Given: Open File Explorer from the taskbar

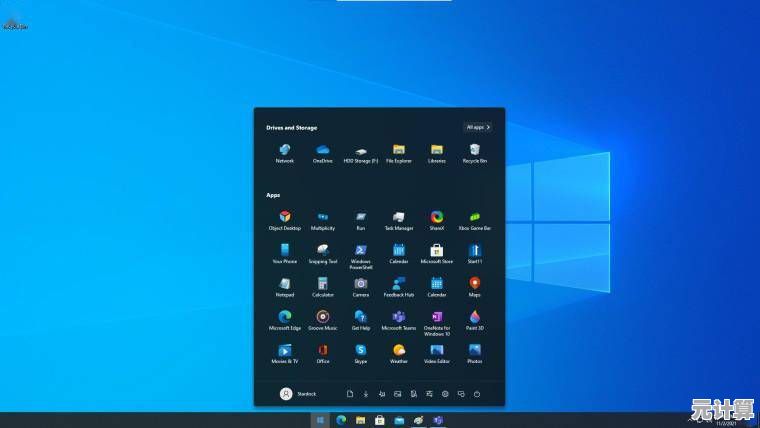Looking at the screenshot, I should click(361, 420).
